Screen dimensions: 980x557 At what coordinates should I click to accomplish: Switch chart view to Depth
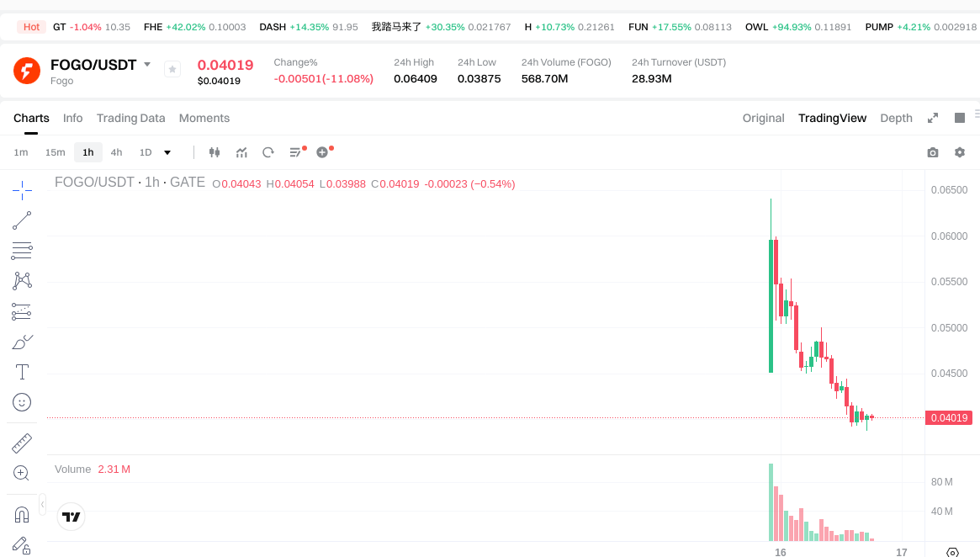896,118
